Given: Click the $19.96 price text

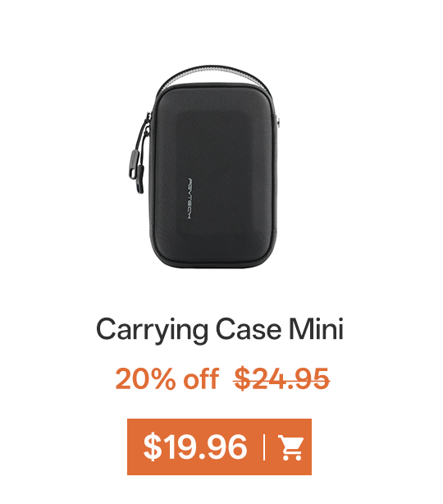Looking at the screenshot, I should (x=195, y=447).
